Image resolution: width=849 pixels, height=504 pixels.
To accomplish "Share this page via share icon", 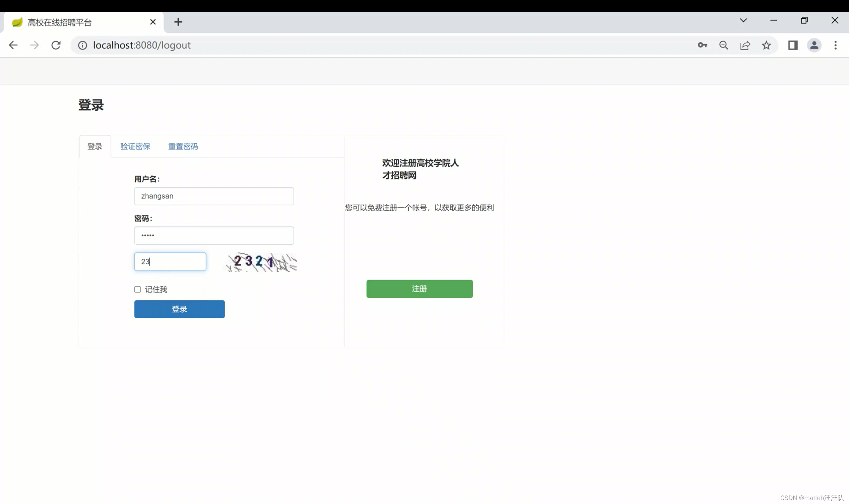I will coord(745,45).
